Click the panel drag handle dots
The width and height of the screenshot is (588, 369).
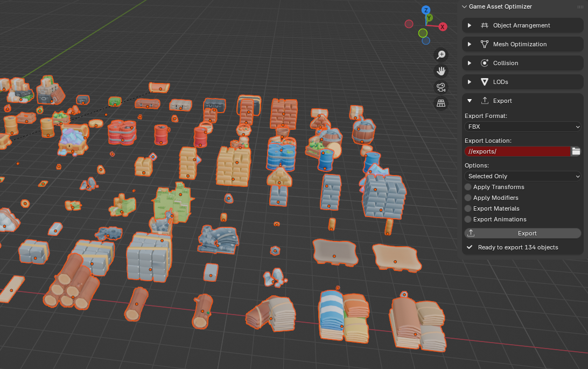coord(580,7)
